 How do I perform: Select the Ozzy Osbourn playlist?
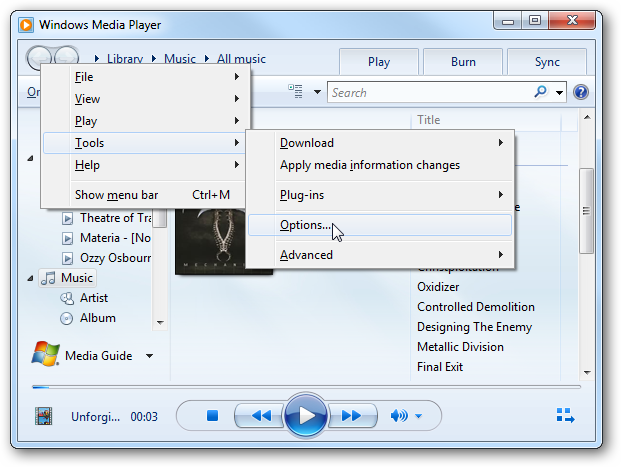click(107, 258)
